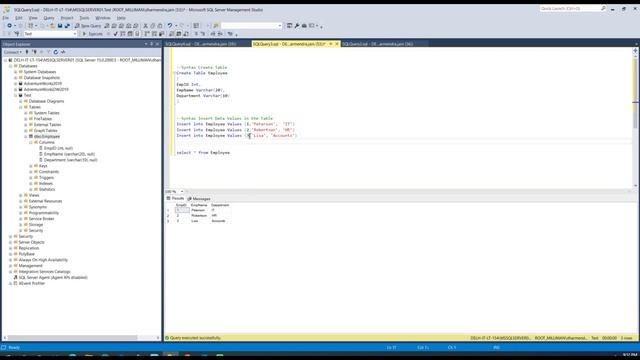Click the Peterson cell in results grid
Screen dimensions: 640x360
[x=200, y=210]
